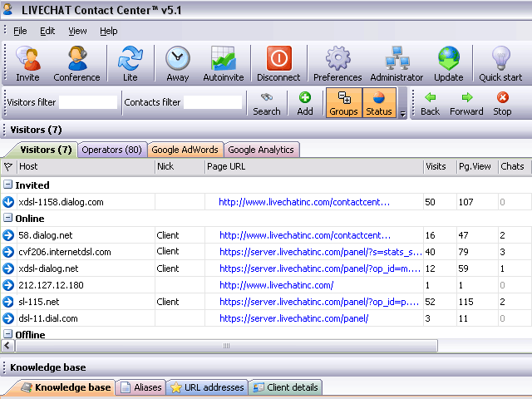Click the arrow icon beside 212.127.12.180
Image resolution: width=532 pixels, height=399 pixels.
8,285
